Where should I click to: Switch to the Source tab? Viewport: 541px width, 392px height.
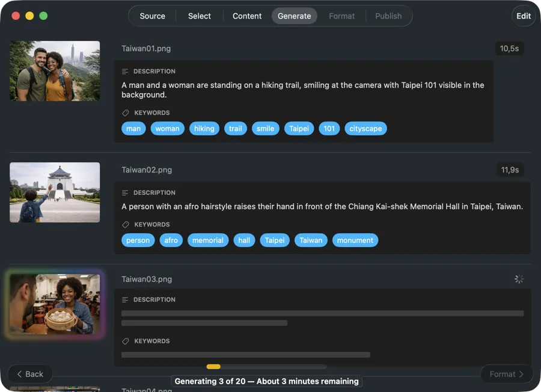[152, 16]
